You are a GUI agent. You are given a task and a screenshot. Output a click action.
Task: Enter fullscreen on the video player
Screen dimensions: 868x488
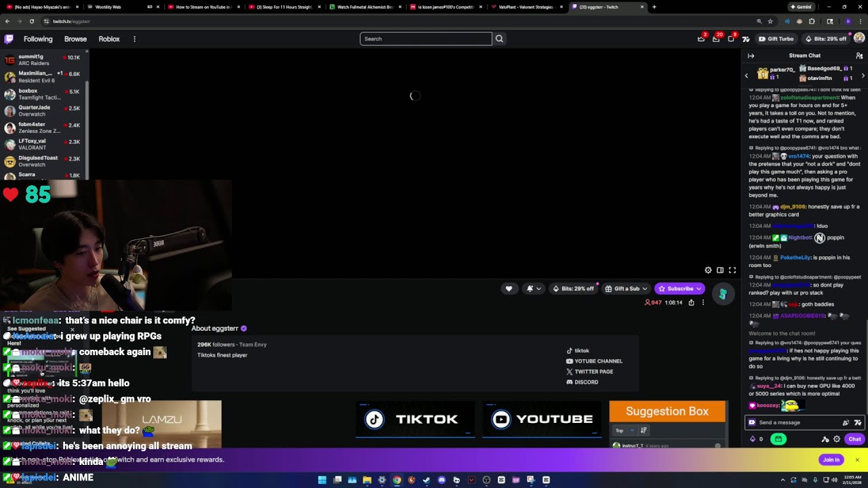coord(732,270)
